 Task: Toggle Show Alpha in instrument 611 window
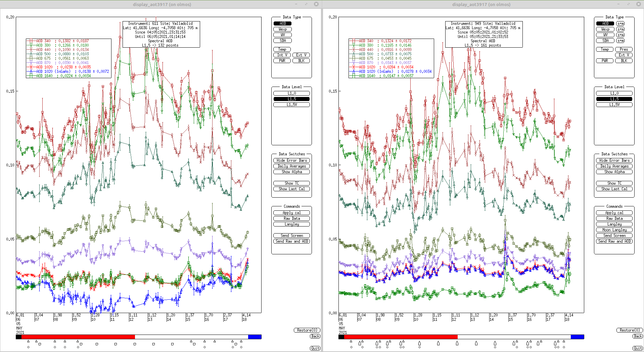292,172
